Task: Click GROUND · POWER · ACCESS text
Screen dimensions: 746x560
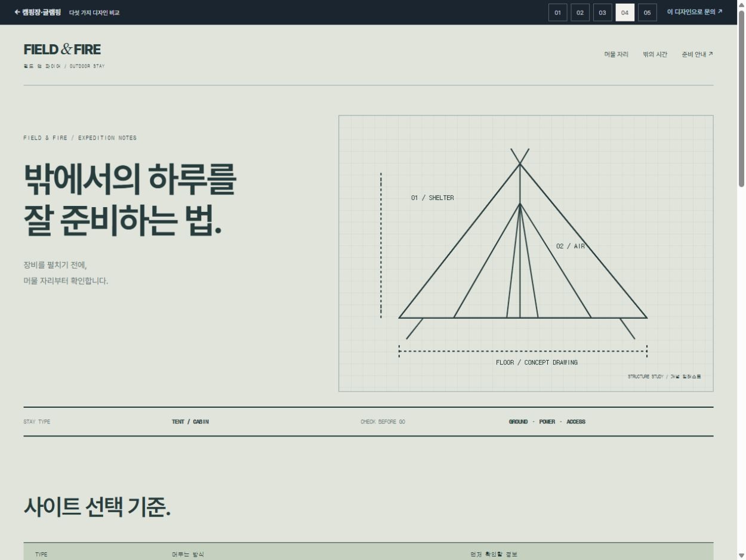Action: point(547,422)
